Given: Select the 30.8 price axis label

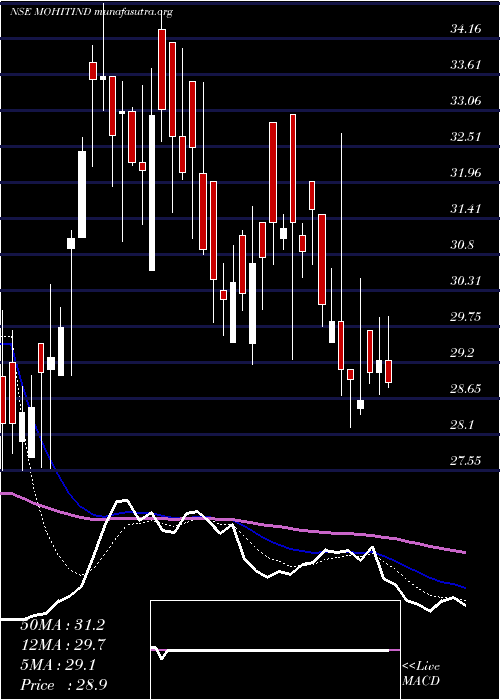Looking at the screenshot, I should 462,245.
